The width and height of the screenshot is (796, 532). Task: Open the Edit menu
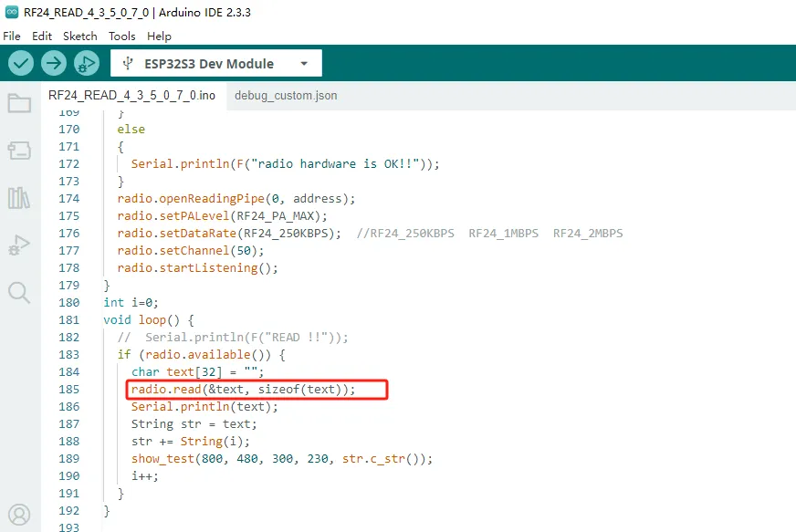42,37
